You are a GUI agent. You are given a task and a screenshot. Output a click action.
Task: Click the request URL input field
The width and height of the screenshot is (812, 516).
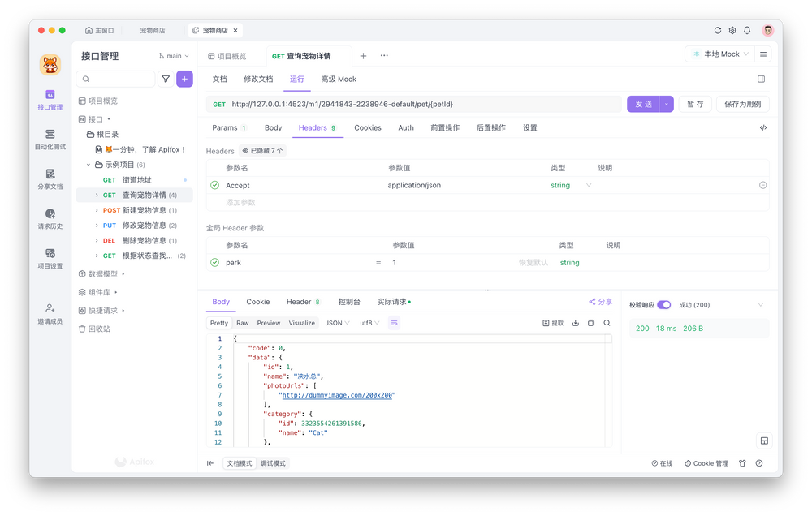pos(406,104)
